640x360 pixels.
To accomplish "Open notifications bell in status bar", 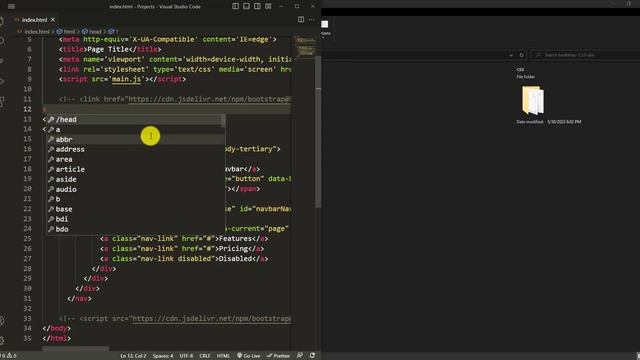I will click(312, 356).
